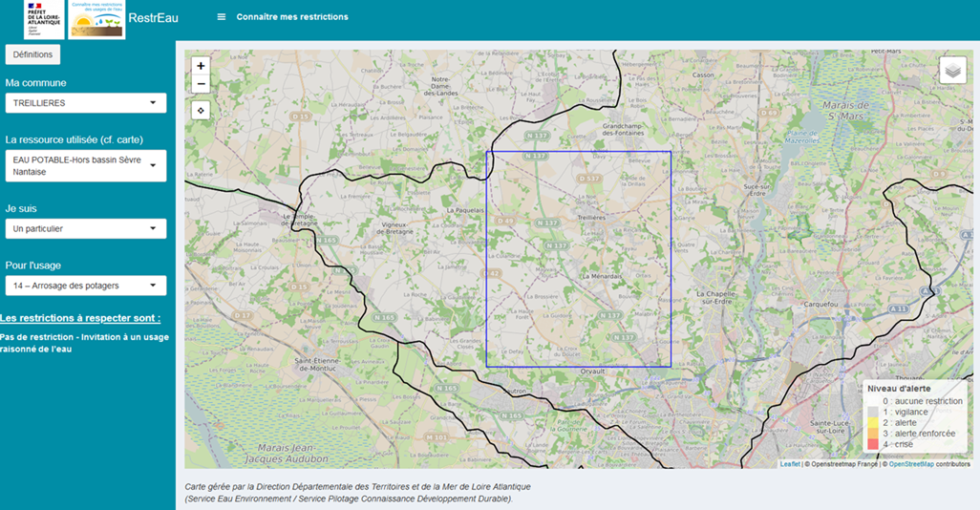Click the 'Pas de restriction' result text
Image resolution: width=980 pixels, height=510 pixels.
(84, 343)
